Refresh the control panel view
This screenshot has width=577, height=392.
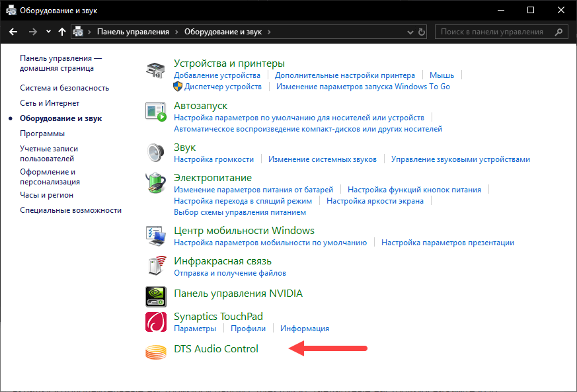422,32
